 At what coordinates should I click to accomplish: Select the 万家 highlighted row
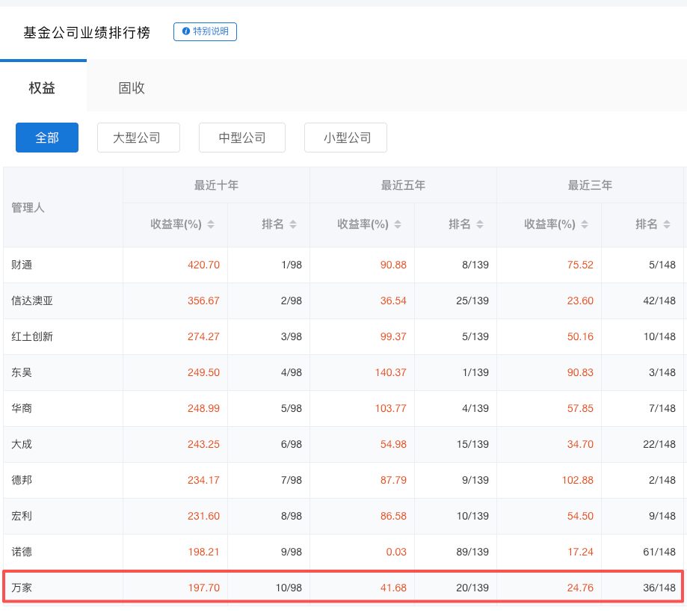coord(342,588)
